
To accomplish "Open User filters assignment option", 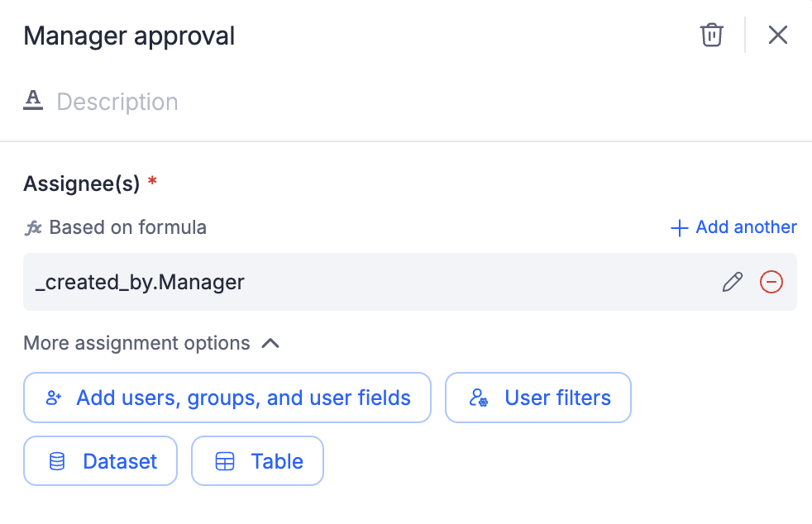I will click(x=557, y=398).
